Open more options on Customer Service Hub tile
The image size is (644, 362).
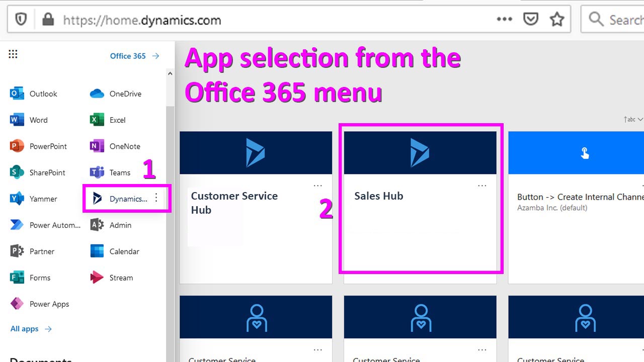tap(318, 186)
